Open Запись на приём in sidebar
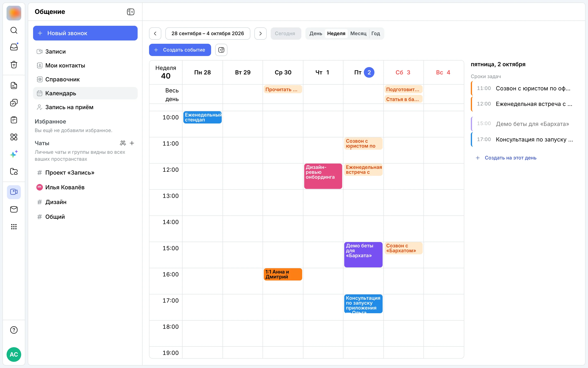The width and height of the screenshot is (588, 368). [85, 107]
